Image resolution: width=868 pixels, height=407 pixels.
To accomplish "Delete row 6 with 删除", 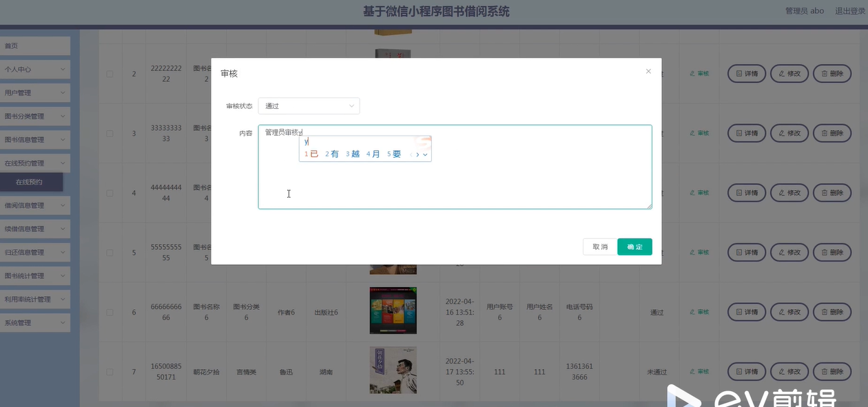I will (832, 312).
